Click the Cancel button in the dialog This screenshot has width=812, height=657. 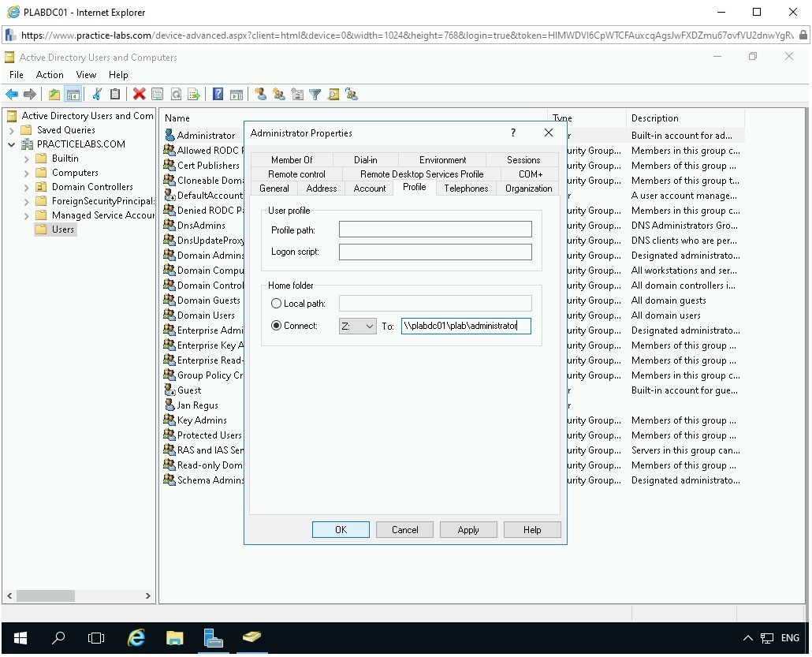[404, 529]
